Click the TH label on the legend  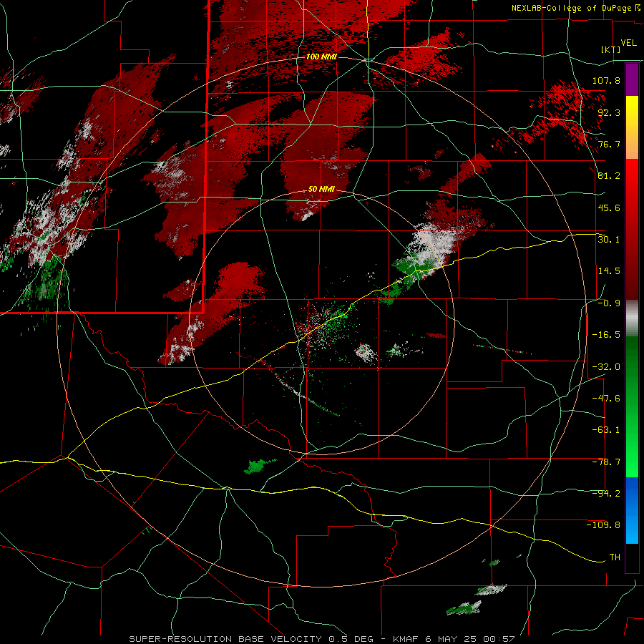pos(615,557)
